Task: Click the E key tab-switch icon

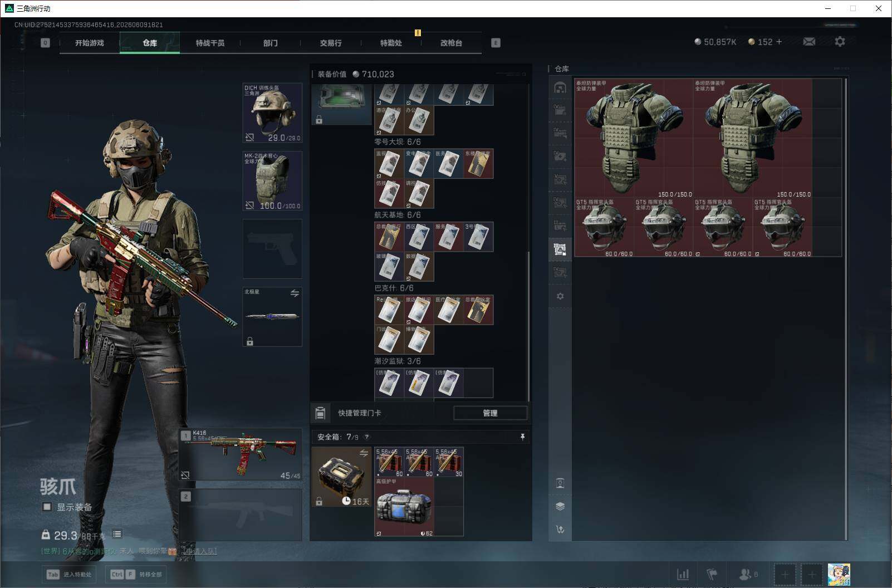Action: 496,43
